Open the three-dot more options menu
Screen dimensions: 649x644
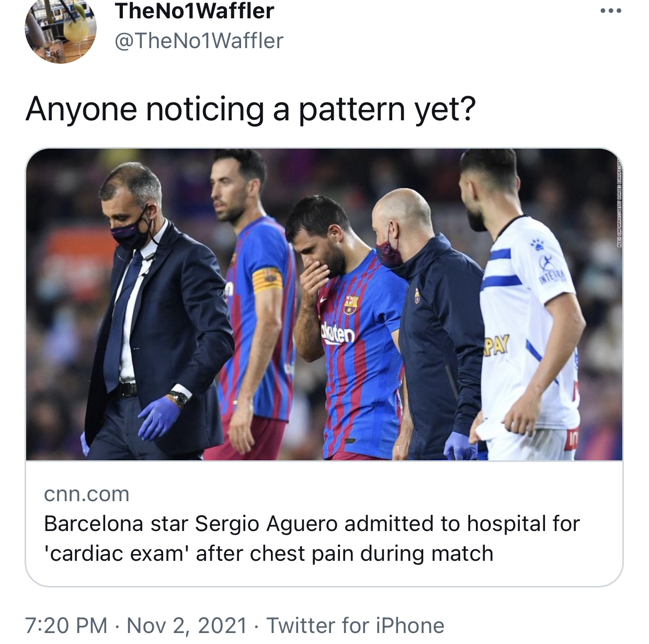coord(611,10)
